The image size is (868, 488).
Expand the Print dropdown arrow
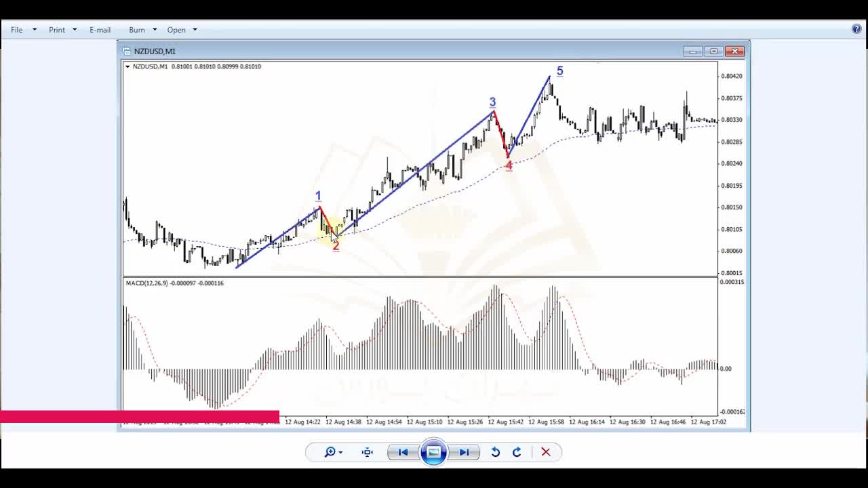75,30
